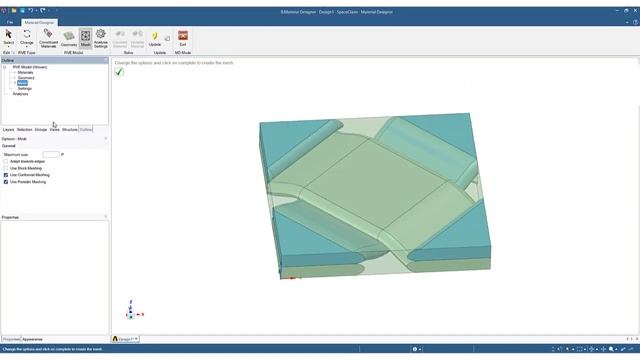Screen dimensions: 640x360
Task: Open the Select tool dropdown arrow
Action: 9,47
